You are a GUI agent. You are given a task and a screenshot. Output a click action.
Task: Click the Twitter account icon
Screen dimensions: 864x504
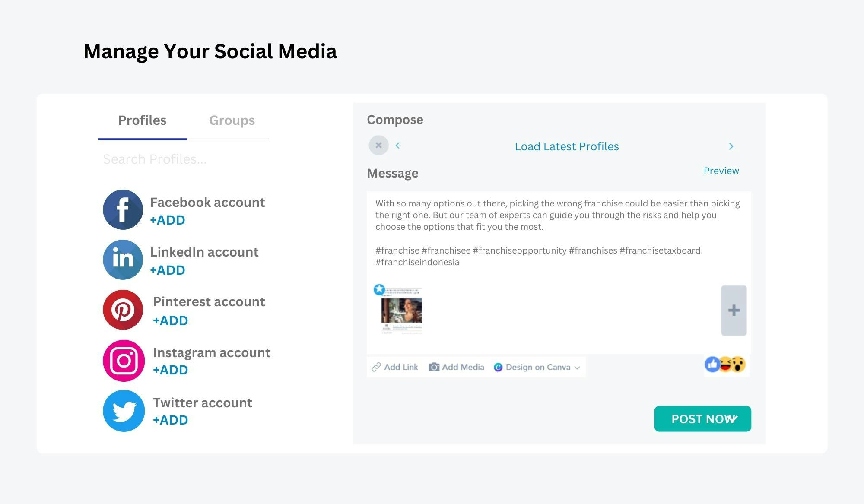pos(122,410)
